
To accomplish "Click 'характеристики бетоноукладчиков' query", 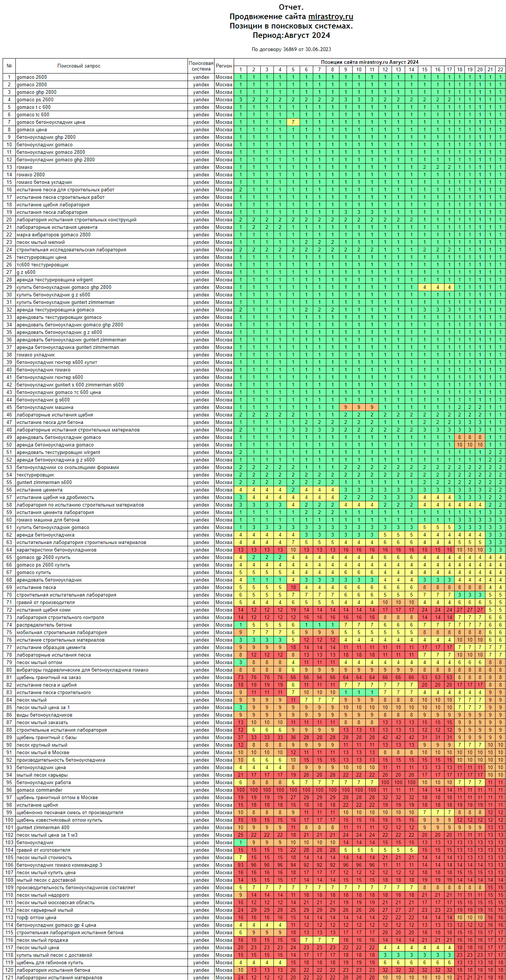I will (56, 550).
